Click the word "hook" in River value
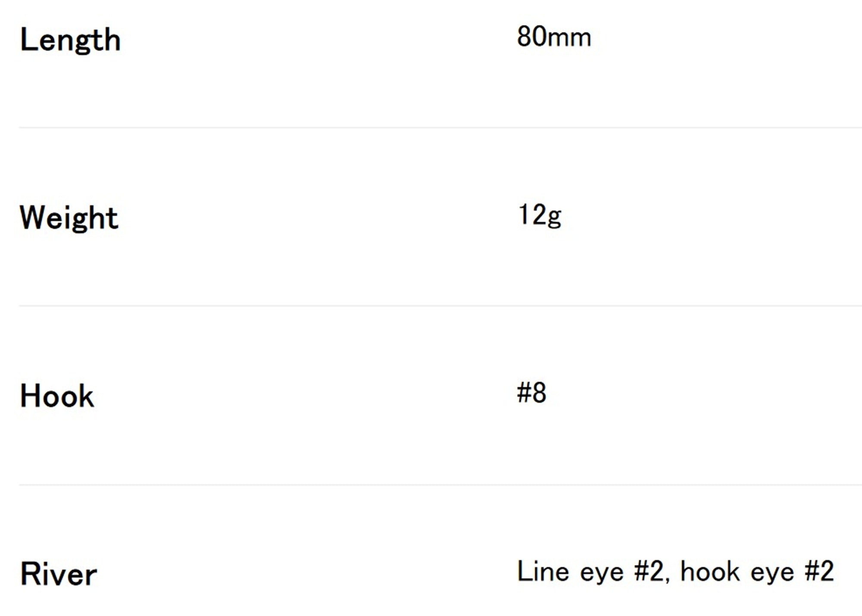The image size is (862, 616). 710,571
